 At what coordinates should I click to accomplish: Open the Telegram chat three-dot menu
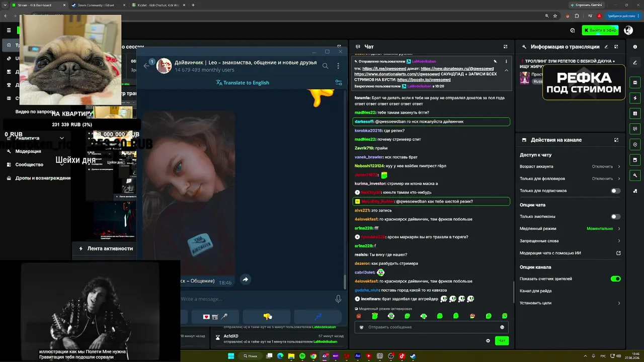[338, 66]
